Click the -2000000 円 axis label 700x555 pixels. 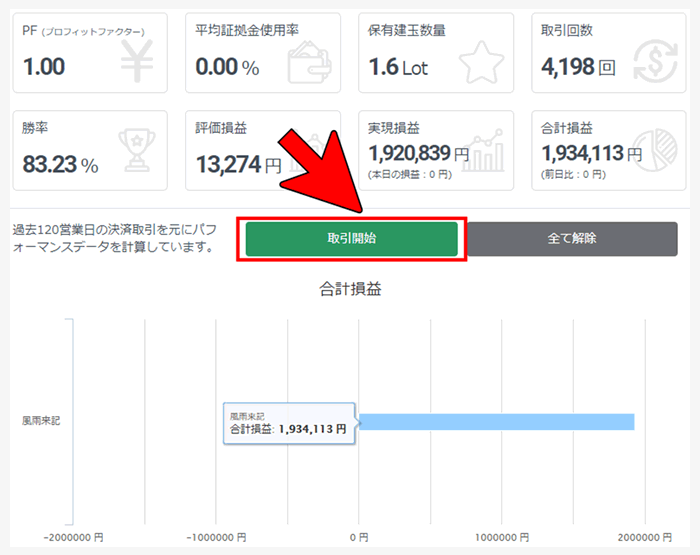pyautogui.click(x=74, y=538)
